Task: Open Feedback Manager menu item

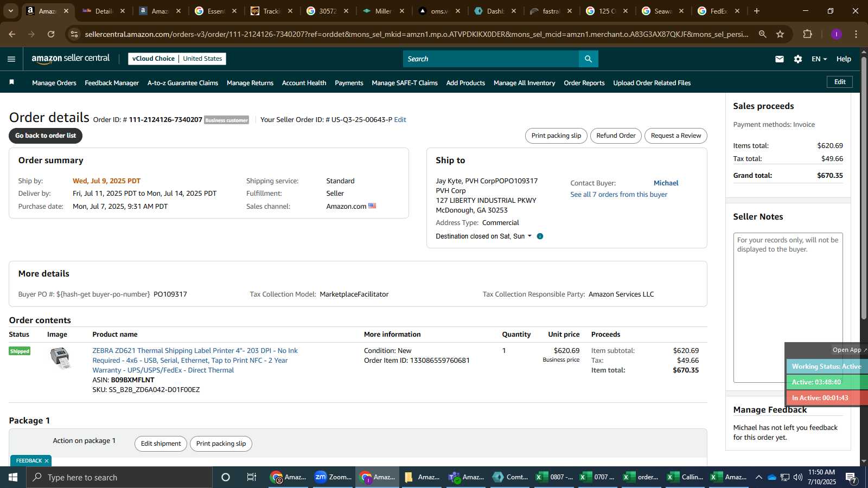Action: pyautogui.click(x=112, y=83)
